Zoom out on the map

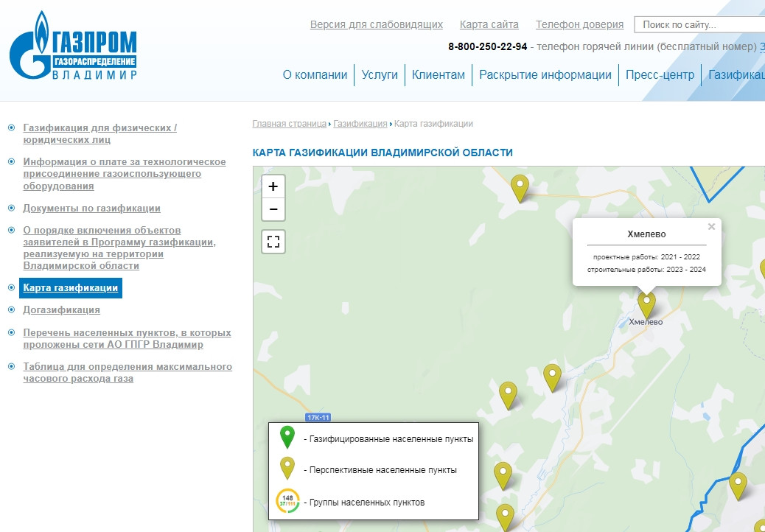273,209
